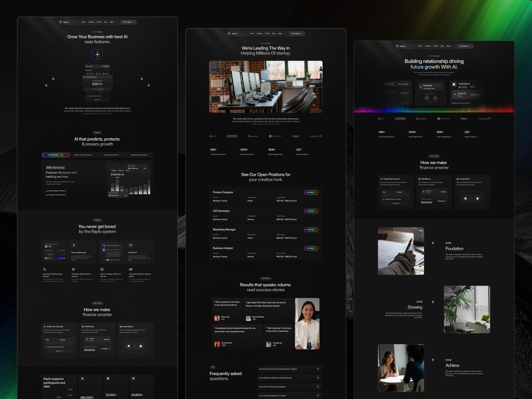This screenshot has height=399, width=532.
Task: Click Honai Jack's avatar
Action: point(217,318)
